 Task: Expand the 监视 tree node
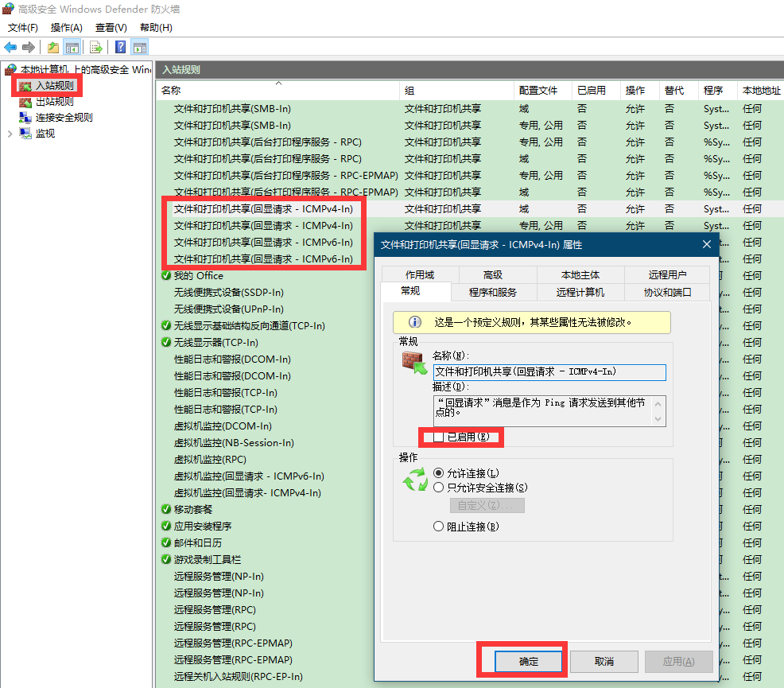10,134
